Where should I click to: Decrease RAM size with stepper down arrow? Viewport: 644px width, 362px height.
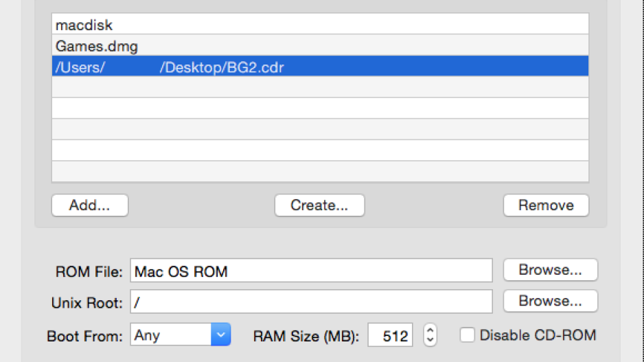(430, 340)
